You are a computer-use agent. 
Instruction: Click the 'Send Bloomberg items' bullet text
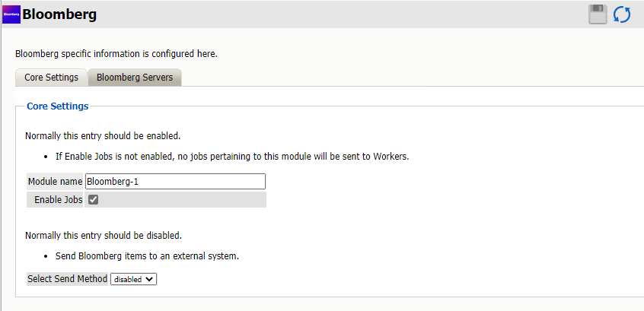[x=147, y=255]
